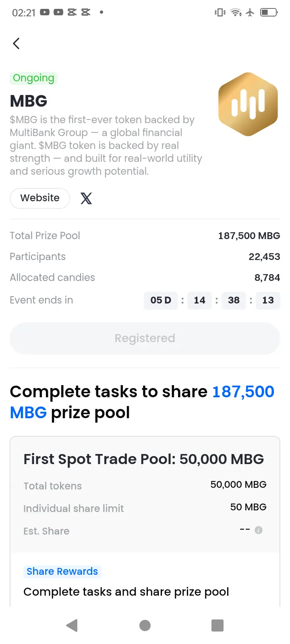Tap the blue 187,500 MBG prize text
290x644 pixels.
click(142, 402)
